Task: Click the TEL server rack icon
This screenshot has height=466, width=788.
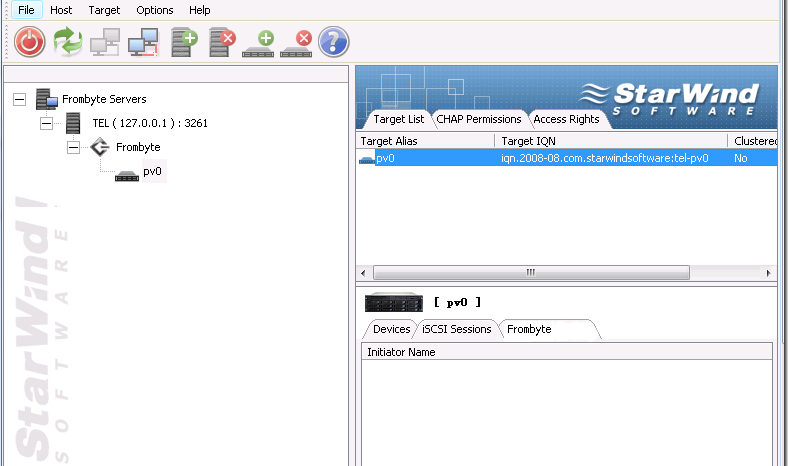Action: [73, 123]
